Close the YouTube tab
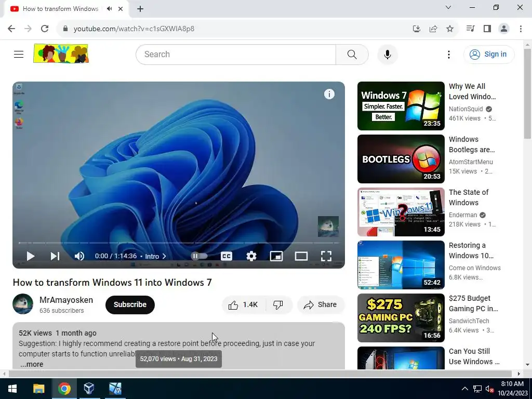Viewport: 532px width, 399px height. [x=121, y=9]
